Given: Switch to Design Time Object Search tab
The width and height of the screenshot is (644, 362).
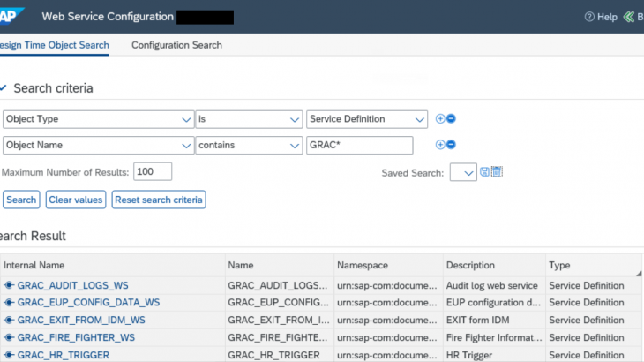Looking at the screenshot, I should (54, 45).
